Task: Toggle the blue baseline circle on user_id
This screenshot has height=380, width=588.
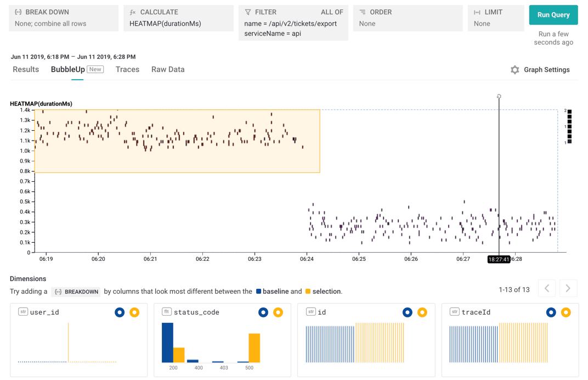Action: click(120, 312)
